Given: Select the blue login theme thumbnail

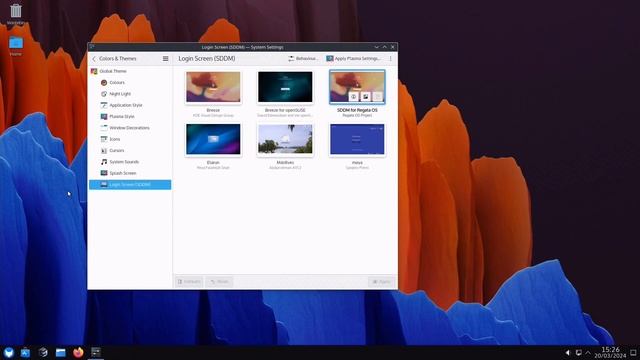Looking at the screenshot, I should [x=357, y=139].
